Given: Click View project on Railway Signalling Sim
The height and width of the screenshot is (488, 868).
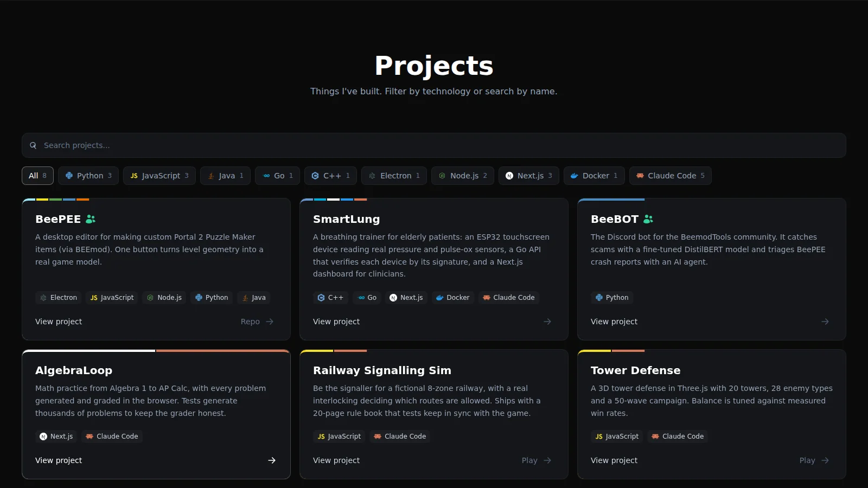Looking at the screenshot, I should 336,460.
